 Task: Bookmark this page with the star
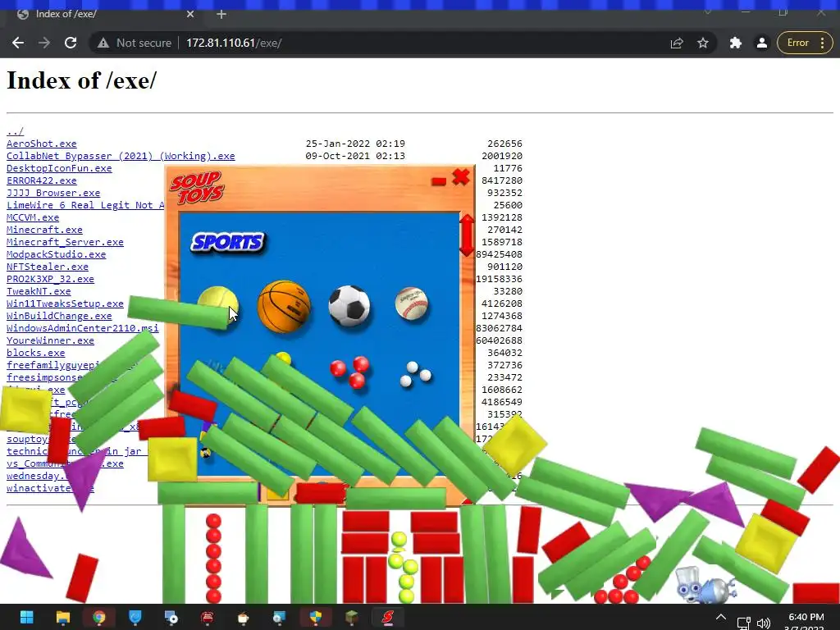coord(703,43)
